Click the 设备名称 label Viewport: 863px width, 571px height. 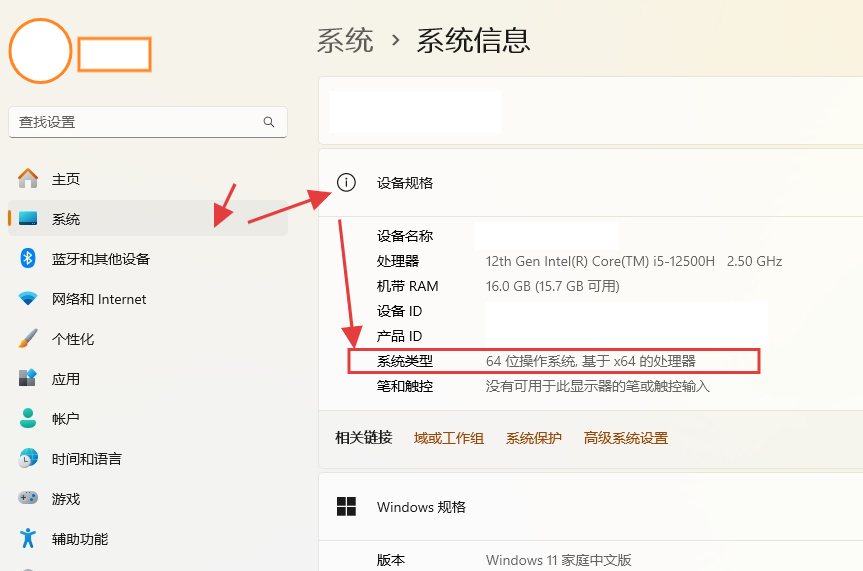(x=405, y=236)
